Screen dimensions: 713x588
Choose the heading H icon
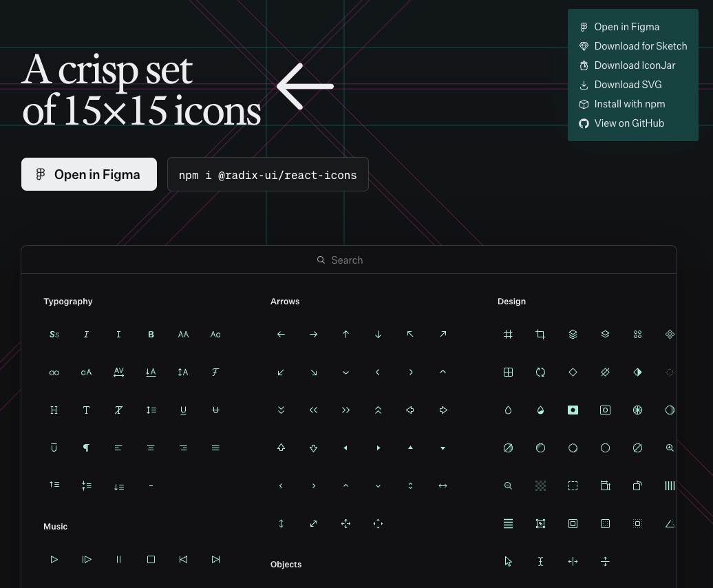pos(54,410)
